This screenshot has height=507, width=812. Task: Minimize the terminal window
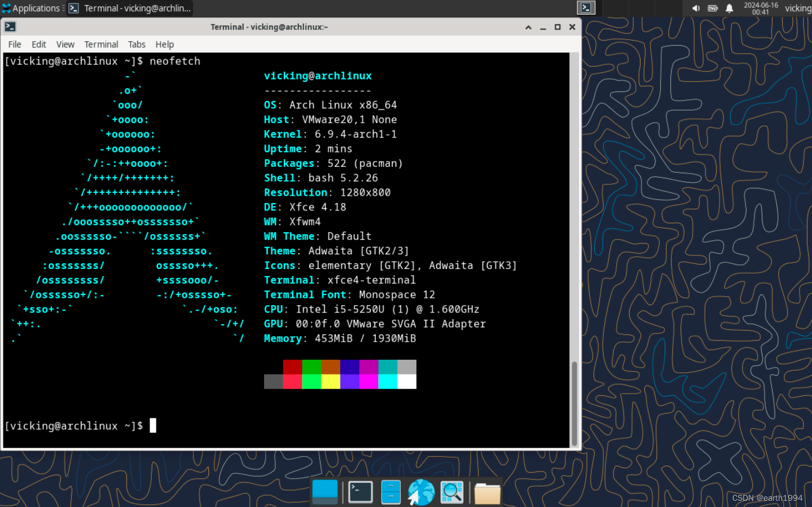543,27
